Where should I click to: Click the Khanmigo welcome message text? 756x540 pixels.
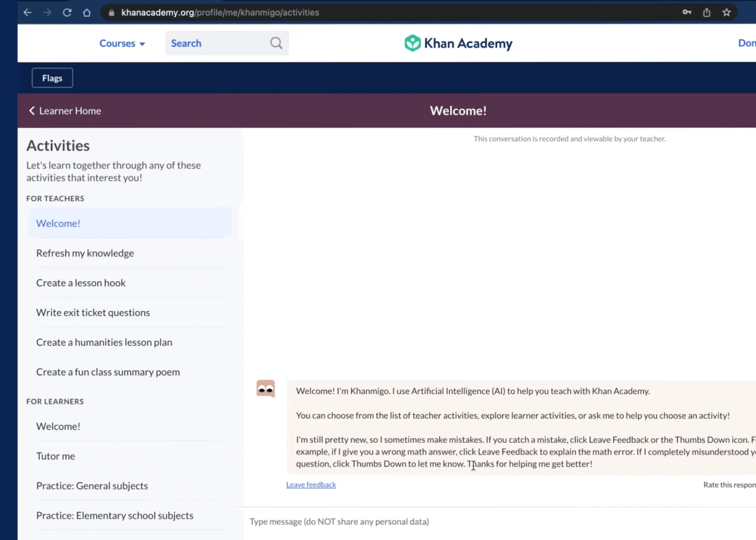coord(521,427)
